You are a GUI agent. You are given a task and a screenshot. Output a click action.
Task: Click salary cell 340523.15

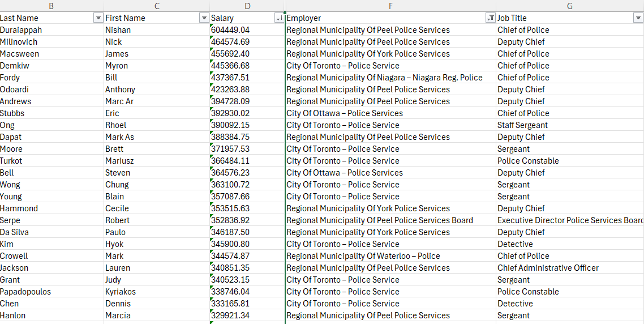[247, 280]
